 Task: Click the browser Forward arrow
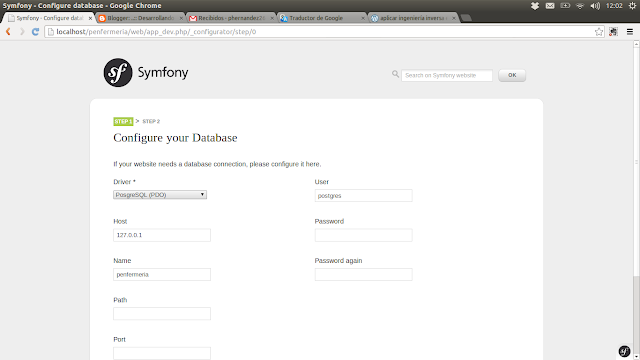click(22, 31)
